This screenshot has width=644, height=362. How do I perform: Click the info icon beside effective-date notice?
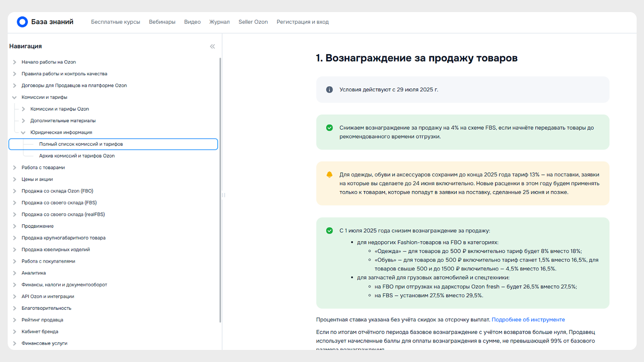(329, 90)
